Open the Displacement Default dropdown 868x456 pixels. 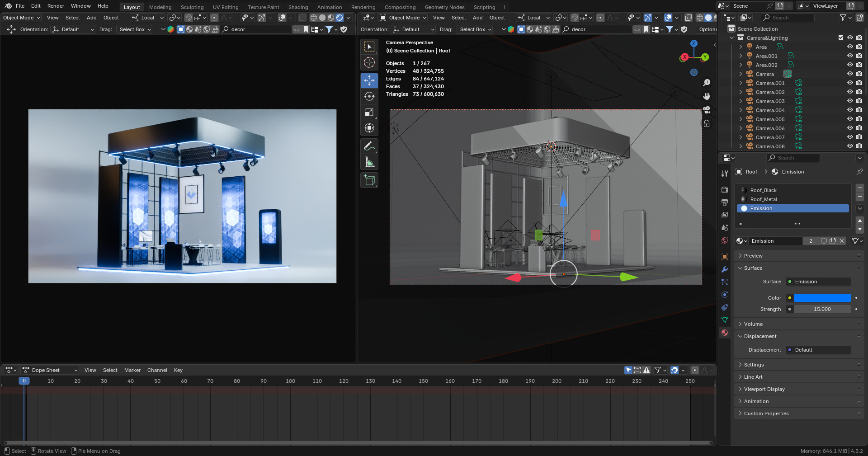pyautogui.click(x=818, y=350)
